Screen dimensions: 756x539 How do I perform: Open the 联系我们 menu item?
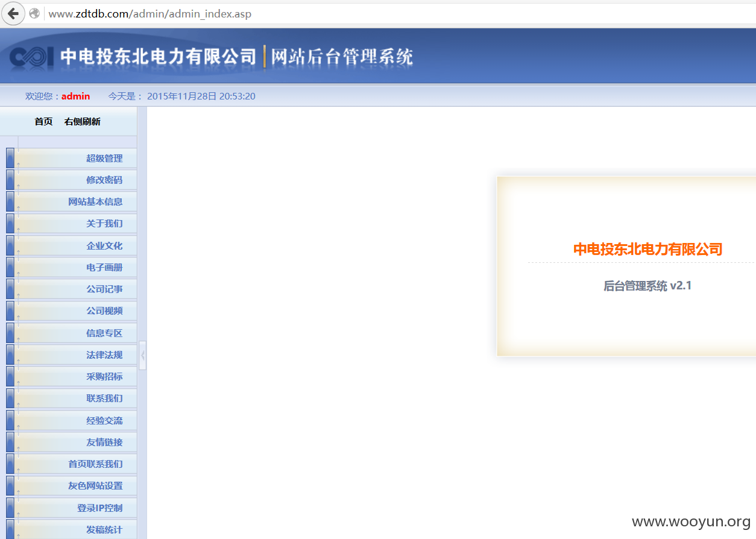[x=104, y=398]
